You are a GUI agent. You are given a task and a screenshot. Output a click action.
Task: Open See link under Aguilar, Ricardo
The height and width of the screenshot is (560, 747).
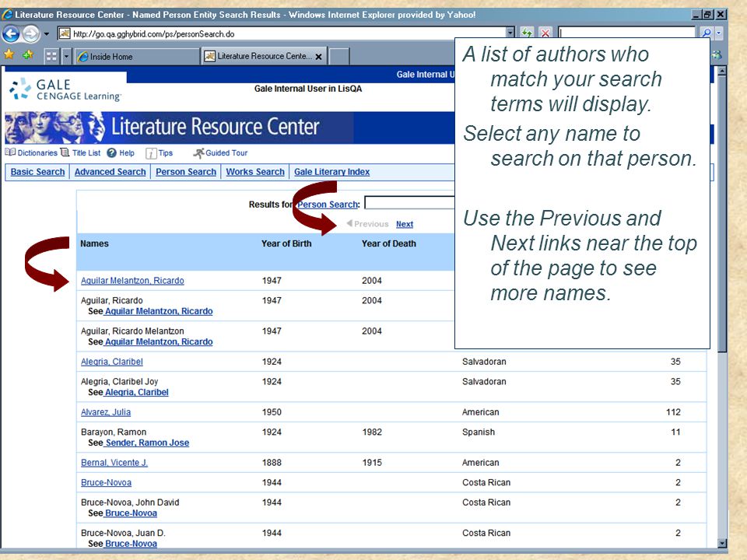[x=159, y=311]
